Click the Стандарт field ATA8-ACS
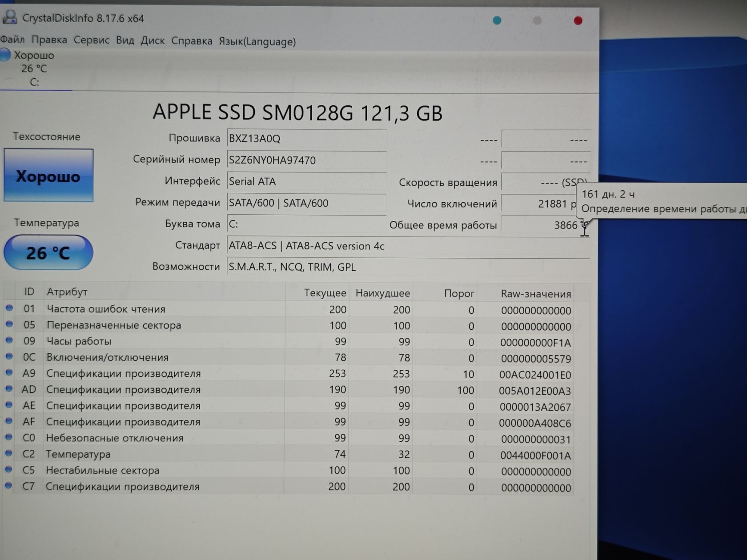Image resolution: width=747 pixels, height=560 pixels. tap(408, 246)
